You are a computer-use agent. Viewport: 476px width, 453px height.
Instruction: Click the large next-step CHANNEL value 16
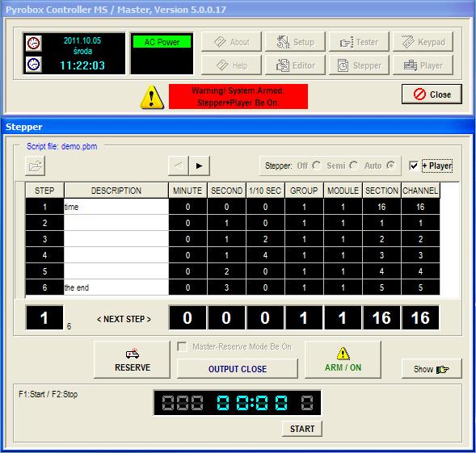tap(420, 317)
